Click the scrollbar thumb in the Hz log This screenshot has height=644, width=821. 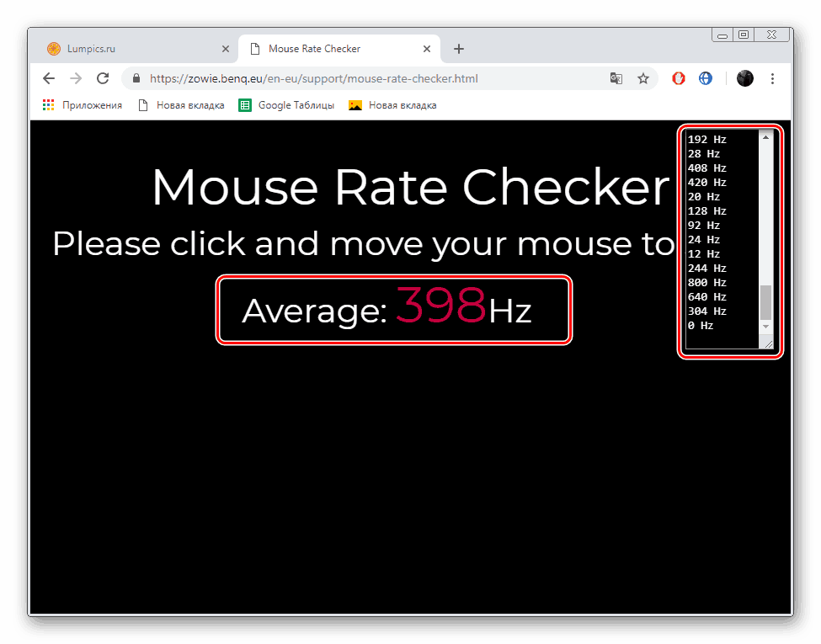coord(765,302)
